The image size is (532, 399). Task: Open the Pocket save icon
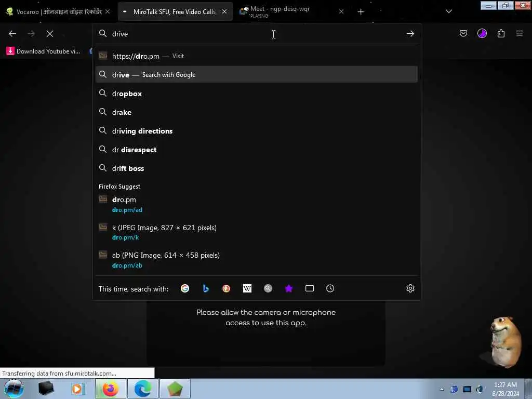pos(463,33)
